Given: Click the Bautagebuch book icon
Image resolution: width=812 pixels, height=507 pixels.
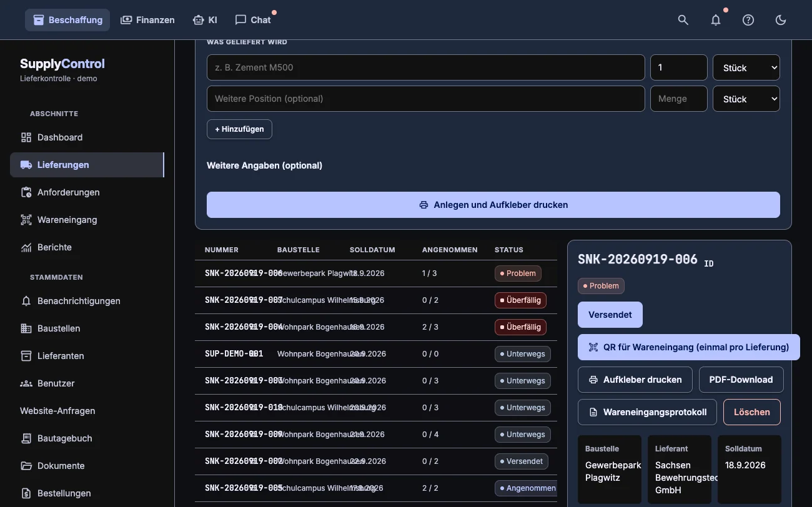Looking at the screenshot, I should [x=26, y=438].
